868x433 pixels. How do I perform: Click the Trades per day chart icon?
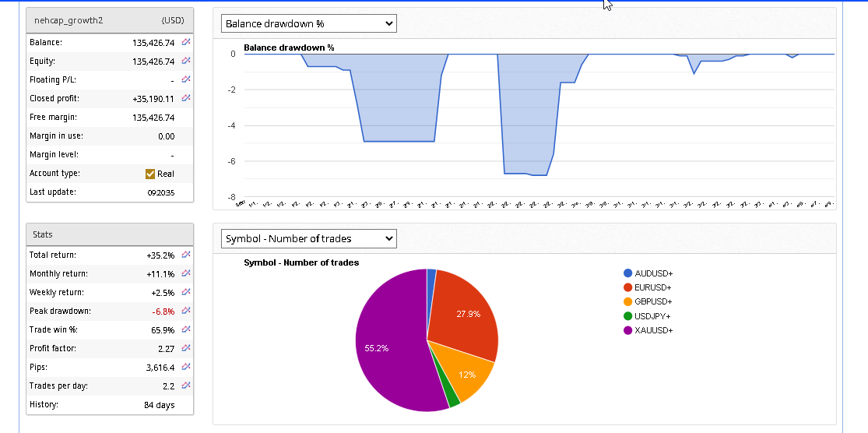click(x=186, y=385)
